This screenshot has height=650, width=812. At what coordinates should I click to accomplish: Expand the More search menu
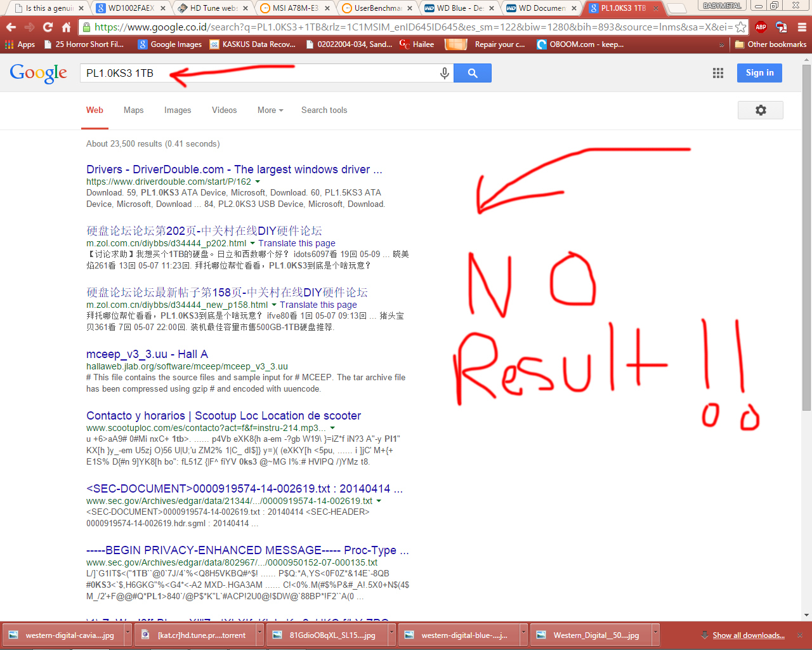coord(270,110)
